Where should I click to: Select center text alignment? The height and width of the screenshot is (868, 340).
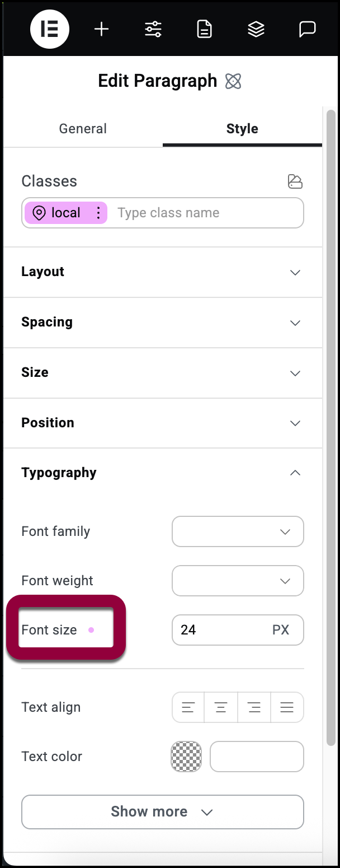221,707
